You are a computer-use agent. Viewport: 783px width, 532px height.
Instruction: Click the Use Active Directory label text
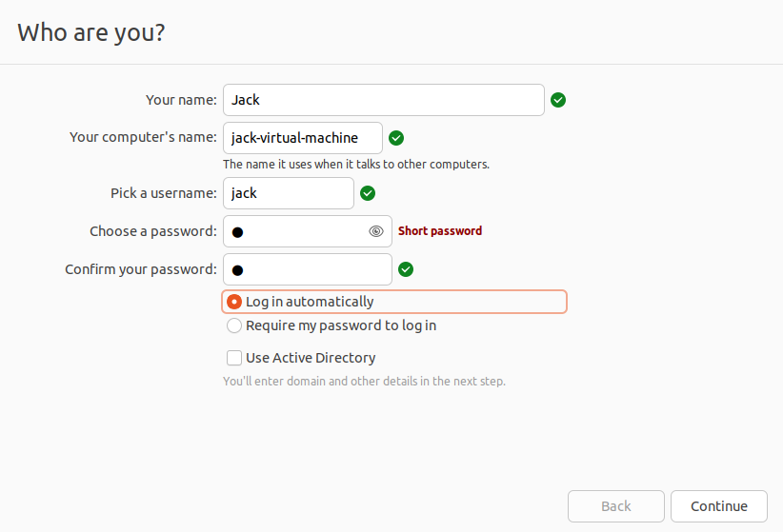pos(311,358)
